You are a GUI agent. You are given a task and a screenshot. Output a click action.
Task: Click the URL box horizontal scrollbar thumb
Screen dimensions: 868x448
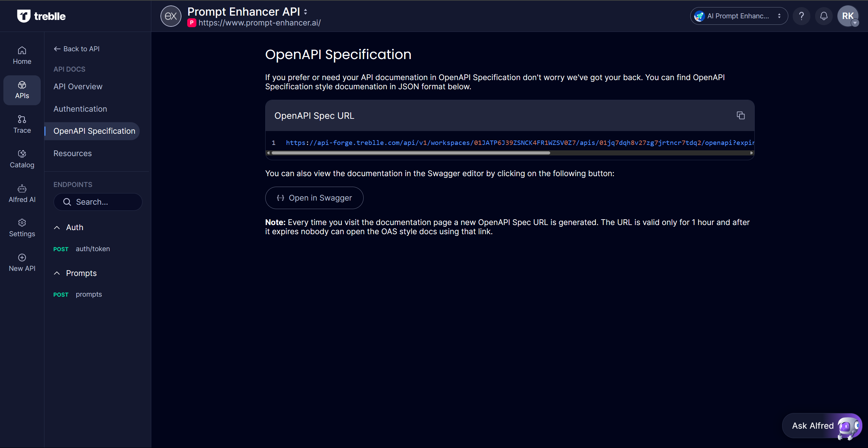[x=411, y=153]
